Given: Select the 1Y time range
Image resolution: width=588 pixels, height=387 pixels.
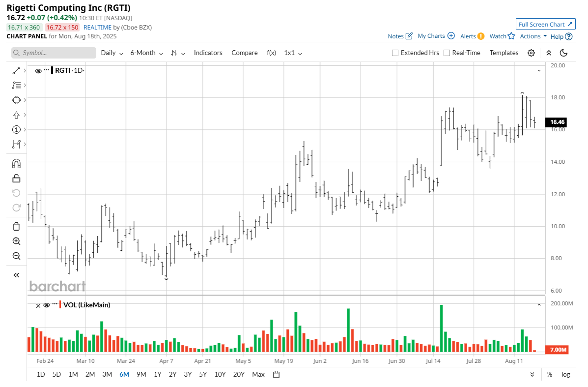Looking at the screenshot, I should 158,374.
